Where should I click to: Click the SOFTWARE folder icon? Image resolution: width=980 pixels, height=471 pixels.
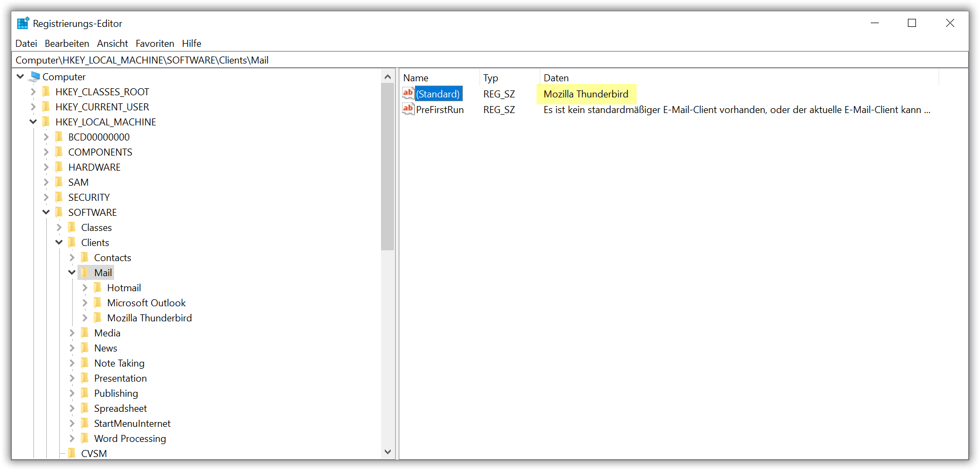point(59,212)
